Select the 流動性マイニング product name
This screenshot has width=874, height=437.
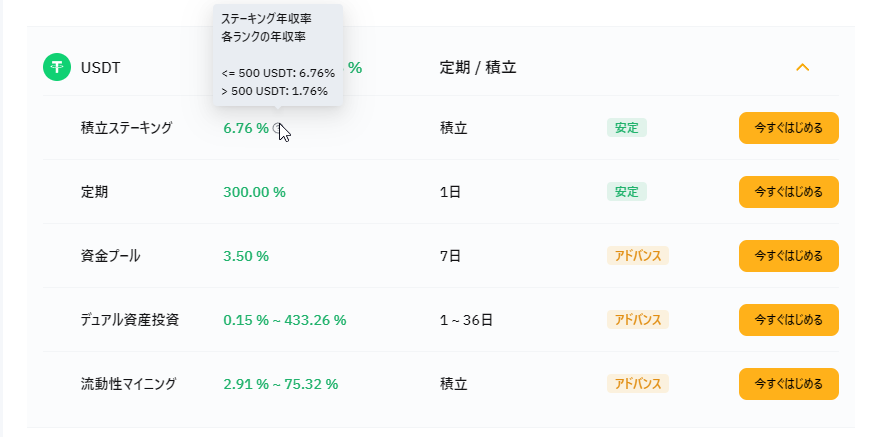(x=128, y=384)
